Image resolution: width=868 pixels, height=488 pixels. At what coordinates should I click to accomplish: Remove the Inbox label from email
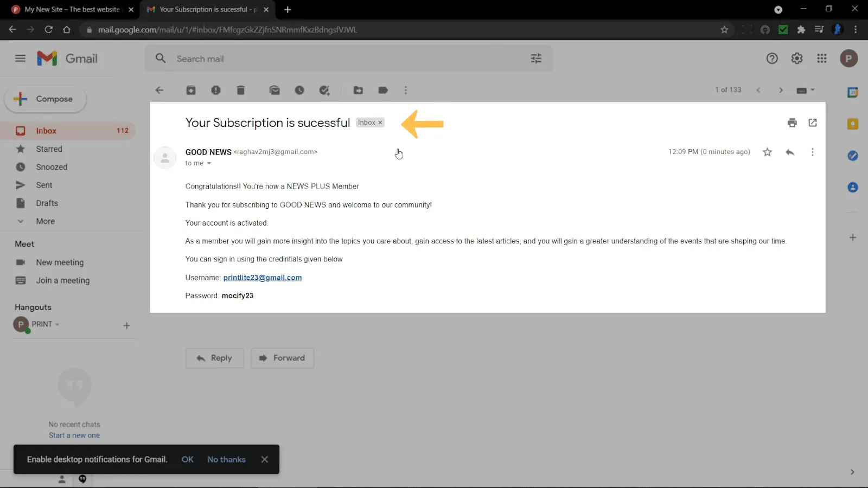click(x=380, y=123)
